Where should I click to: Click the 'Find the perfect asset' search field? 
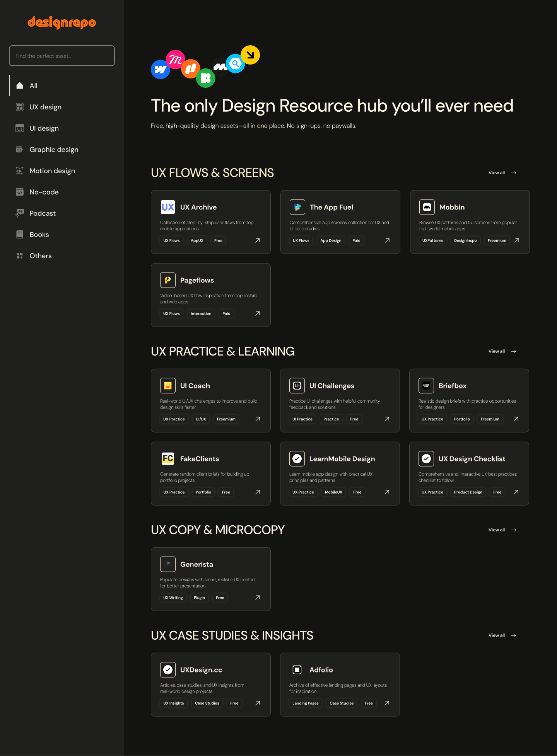pos(62,56)
